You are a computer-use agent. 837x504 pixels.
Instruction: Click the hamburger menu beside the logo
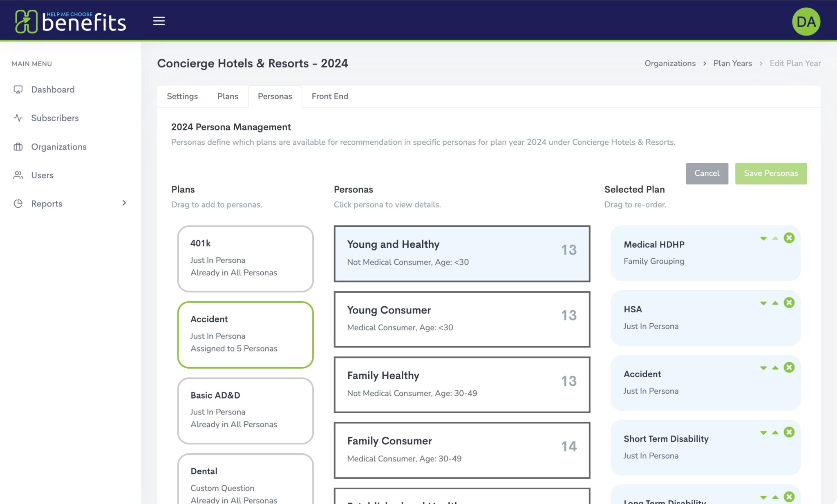pos(159,21)
